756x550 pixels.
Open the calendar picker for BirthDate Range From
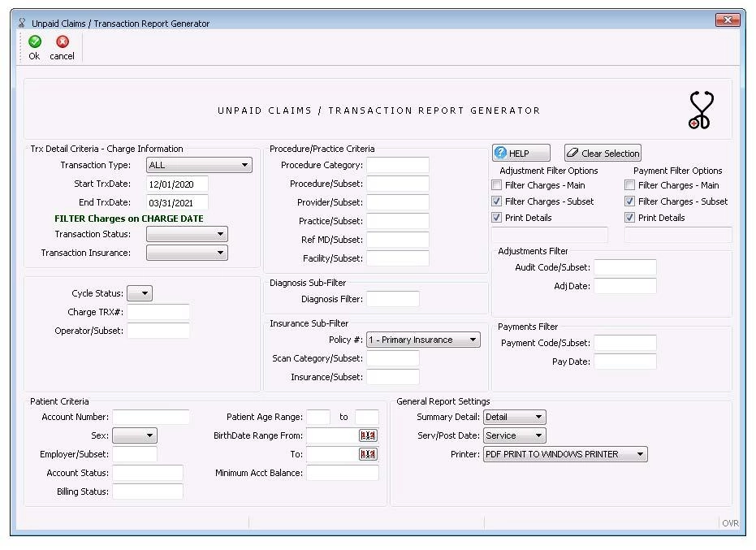(x=367, y=435)
